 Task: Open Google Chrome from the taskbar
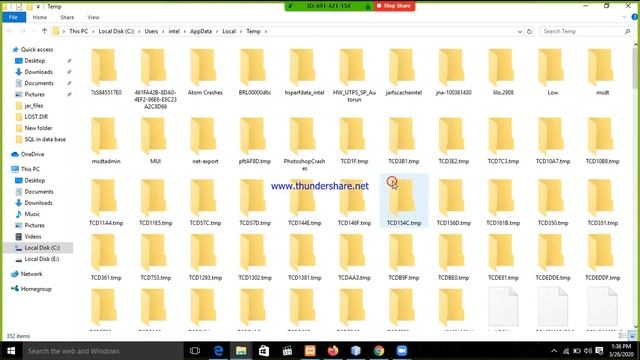click(x=379, y=351)
